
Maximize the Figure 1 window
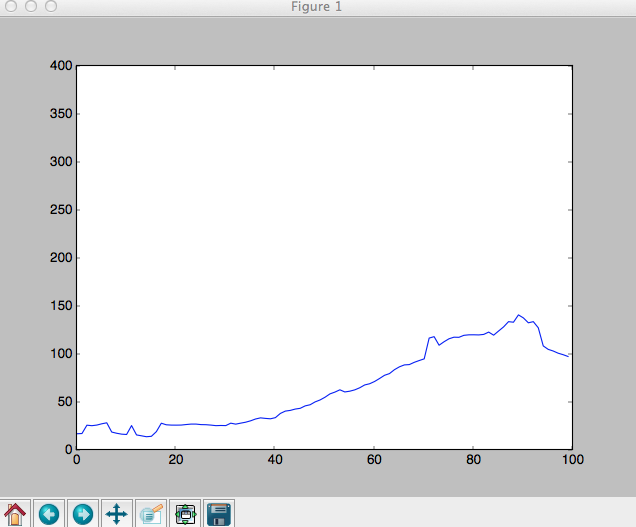point(50,7)
